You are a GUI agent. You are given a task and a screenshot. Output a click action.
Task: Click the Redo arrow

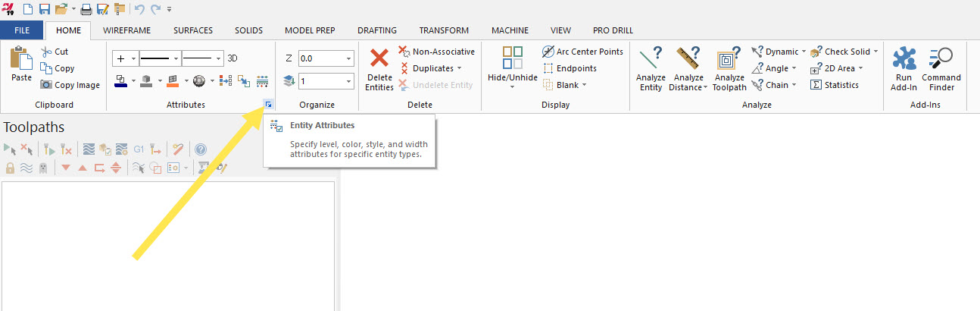click(x=157, y=9)
